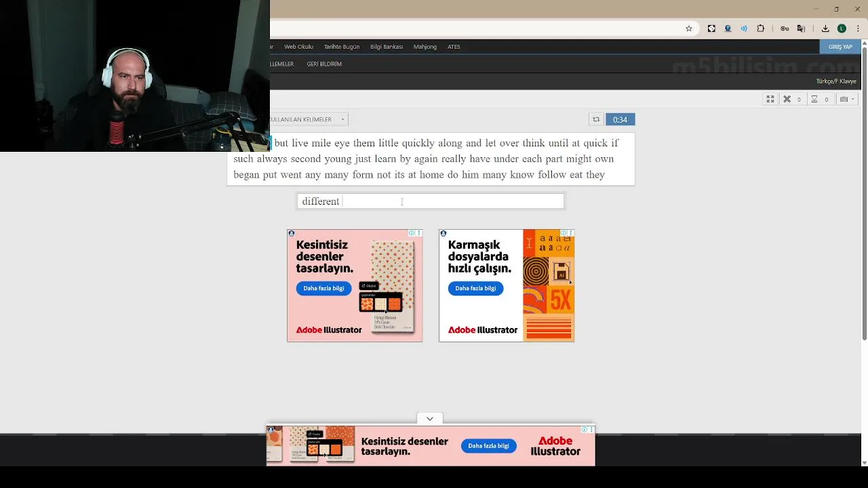Click the scrollbar up arrow
Screen dimensions: 868x488
[864, 44]
